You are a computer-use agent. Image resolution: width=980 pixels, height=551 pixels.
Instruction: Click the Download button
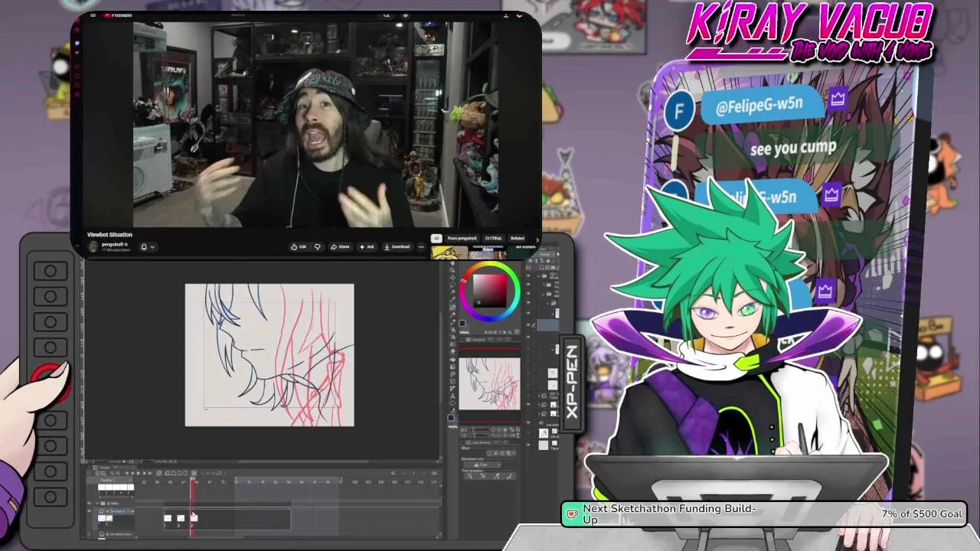coord(397,246)
